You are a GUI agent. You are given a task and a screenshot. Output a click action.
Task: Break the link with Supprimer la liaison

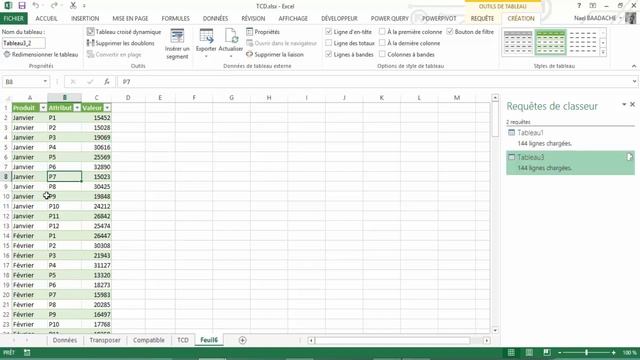click(x=275, y=54)
